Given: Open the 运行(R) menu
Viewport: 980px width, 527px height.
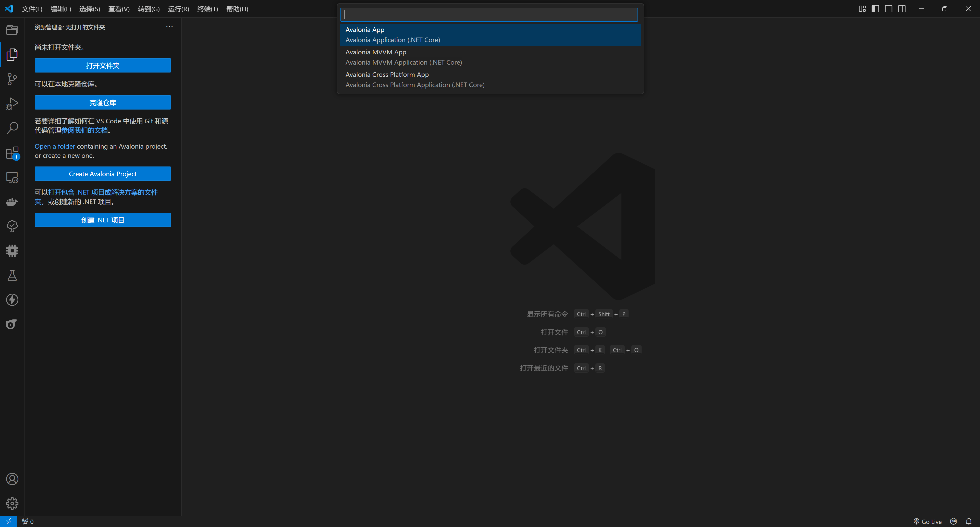Looking at the screenshot, I should click(178, 9).
